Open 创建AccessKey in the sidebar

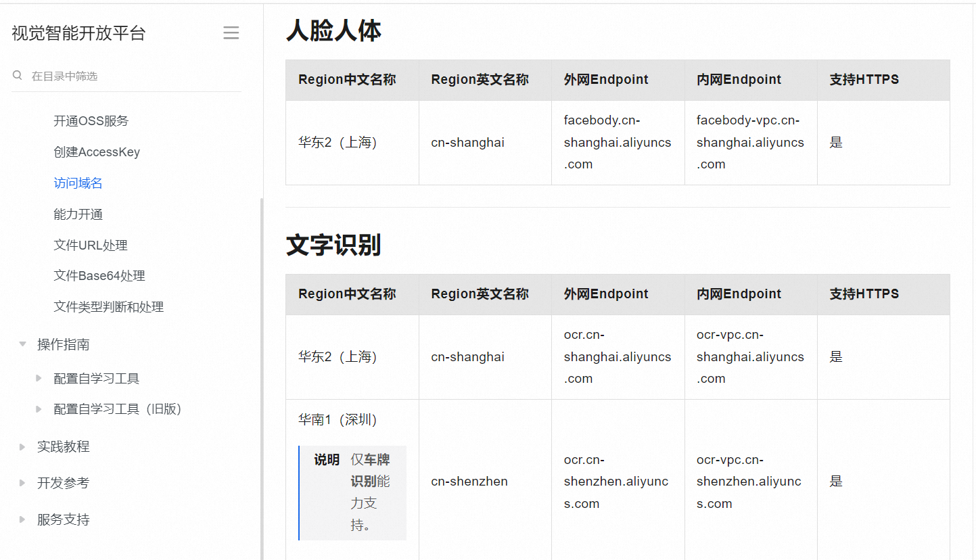[x=97, y=152]
